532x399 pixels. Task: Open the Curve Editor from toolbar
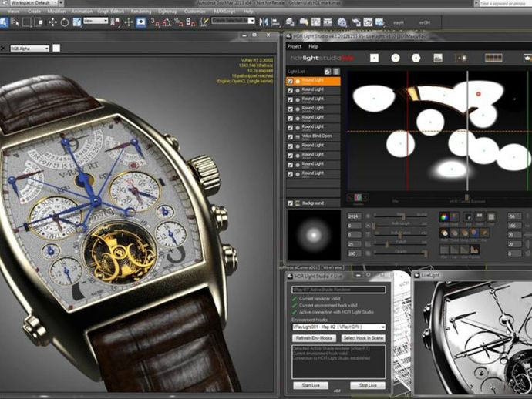pos(316,22)
